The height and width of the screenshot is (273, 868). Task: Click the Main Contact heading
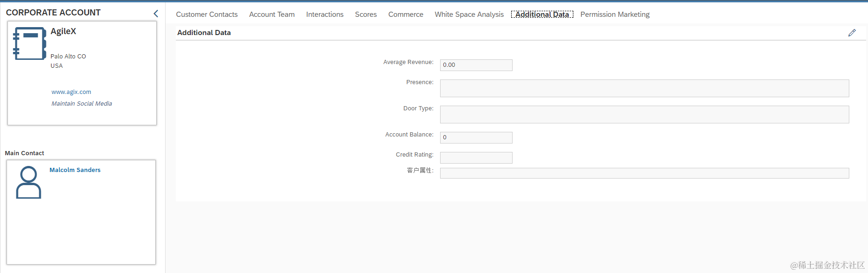pyautogui.click(x=24, y=153)
